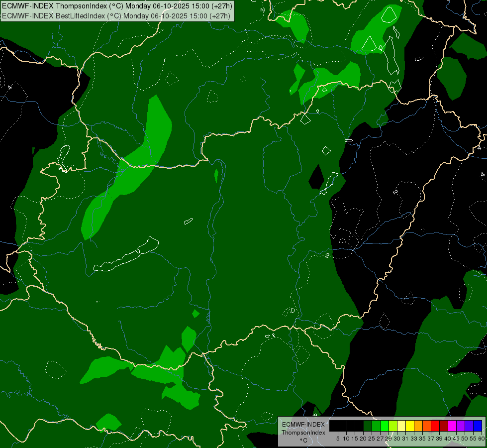Click the blue 55–60 legend swatch
Viewport: 487px width, 448px height.
click(x=478, y=426)
